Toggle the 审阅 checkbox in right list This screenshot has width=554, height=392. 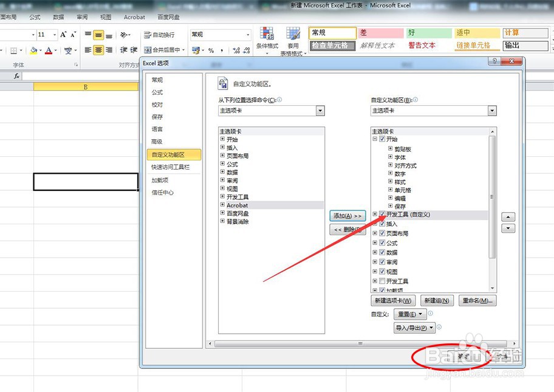pyautogui.click(x=382, y=262)
